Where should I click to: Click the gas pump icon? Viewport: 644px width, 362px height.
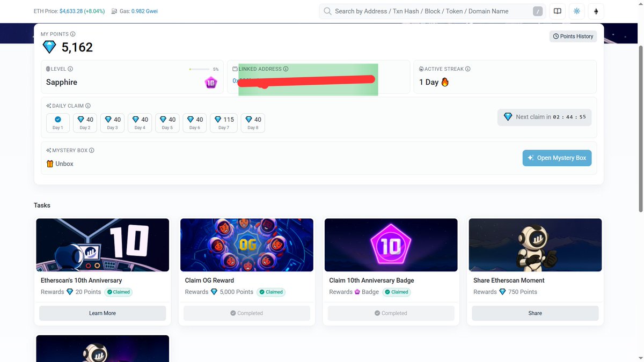(114, 11)
